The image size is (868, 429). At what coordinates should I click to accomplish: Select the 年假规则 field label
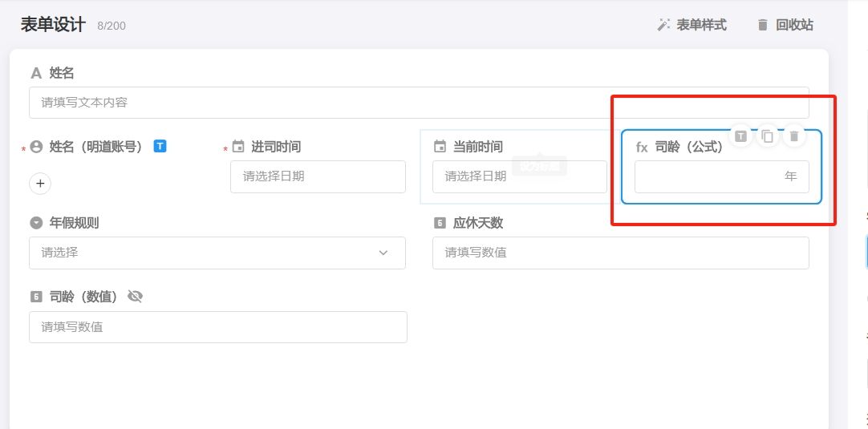tap(74, 223)
